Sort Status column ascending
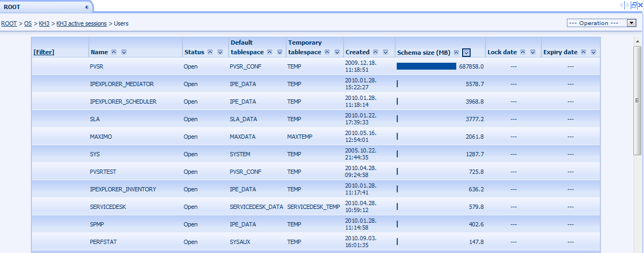 [210, 52]
